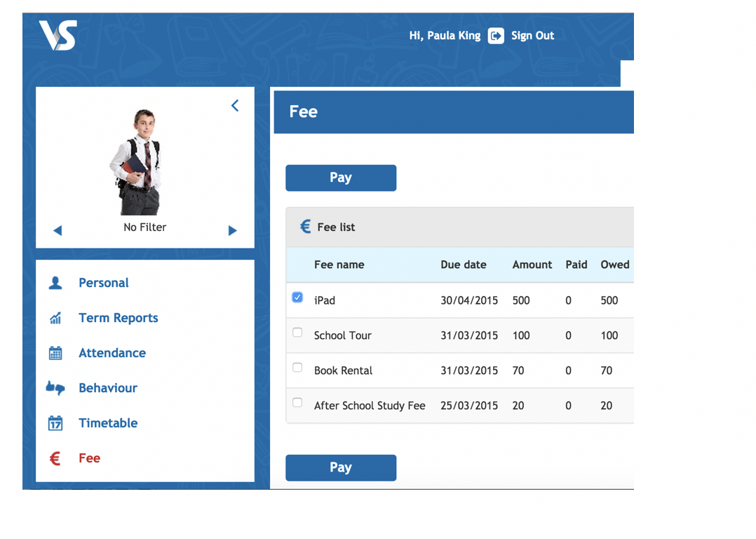Click the Term Reports chart icon

[55, 318]
